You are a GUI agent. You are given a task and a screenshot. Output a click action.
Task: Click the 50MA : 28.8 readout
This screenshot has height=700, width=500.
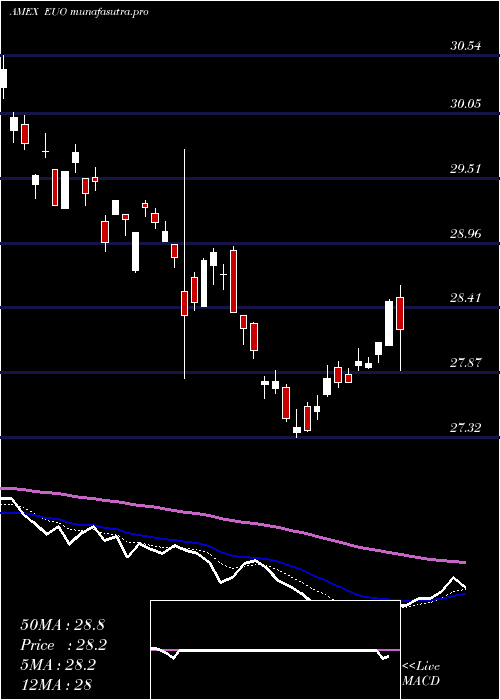[x=62, y=625]
